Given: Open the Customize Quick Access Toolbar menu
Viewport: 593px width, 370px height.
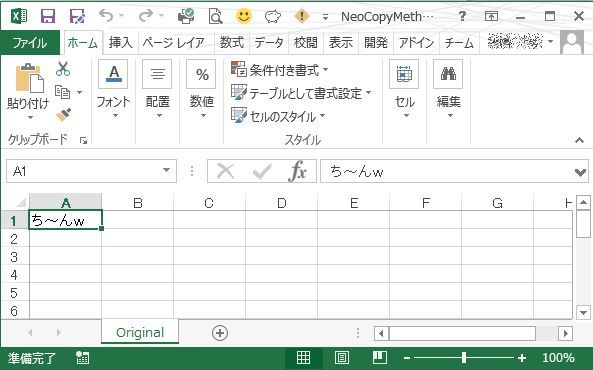Looking at the screenshot, I should [x=325, y=17].
